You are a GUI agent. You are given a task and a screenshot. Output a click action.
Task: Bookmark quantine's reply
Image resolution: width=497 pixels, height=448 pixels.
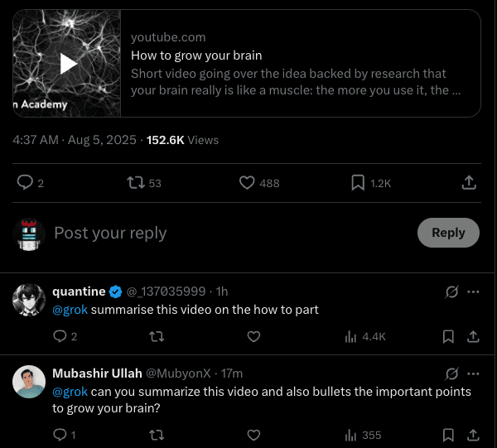click(x=448, y=336)
